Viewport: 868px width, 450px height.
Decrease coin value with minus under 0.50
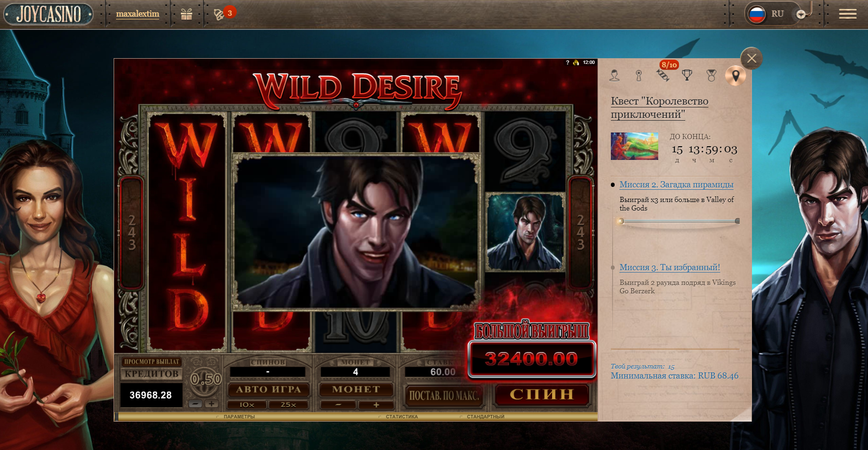click(196, 404)
